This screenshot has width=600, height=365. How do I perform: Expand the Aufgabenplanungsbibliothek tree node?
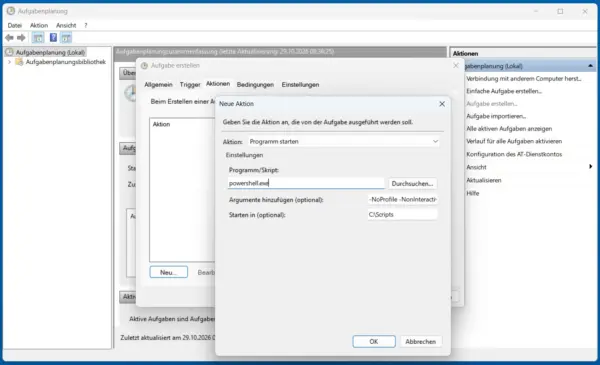10,62
